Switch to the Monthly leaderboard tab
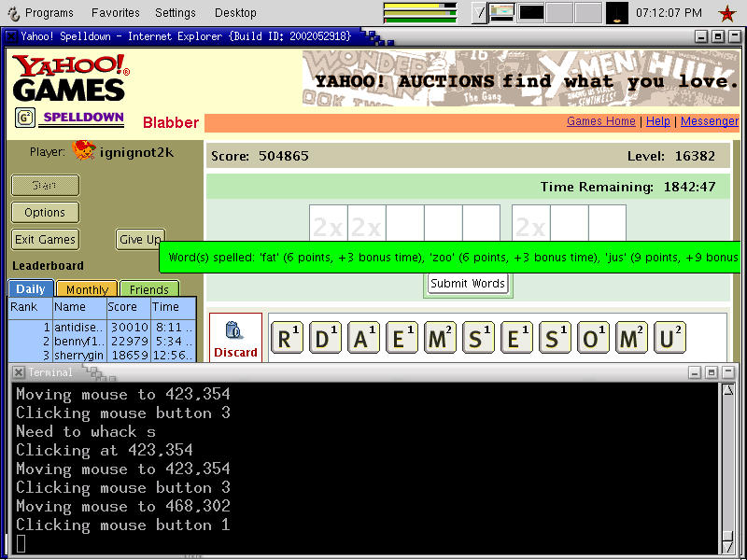 87,289
